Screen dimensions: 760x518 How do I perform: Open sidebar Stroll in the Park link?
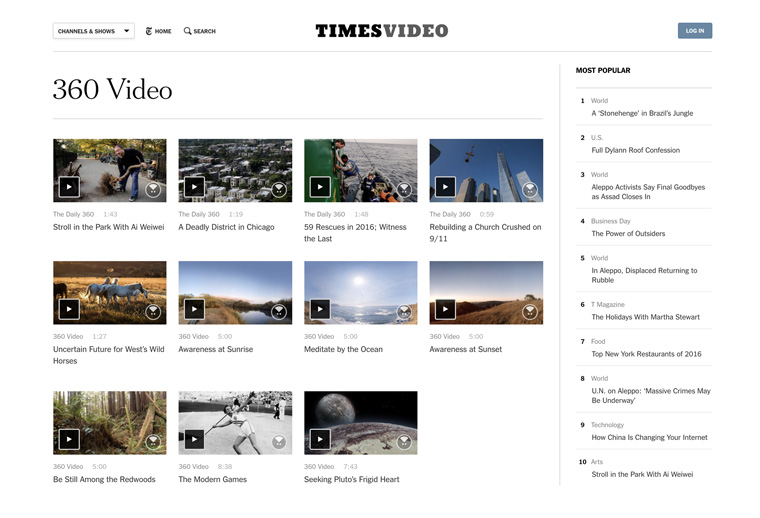click(x=642, y=474)
